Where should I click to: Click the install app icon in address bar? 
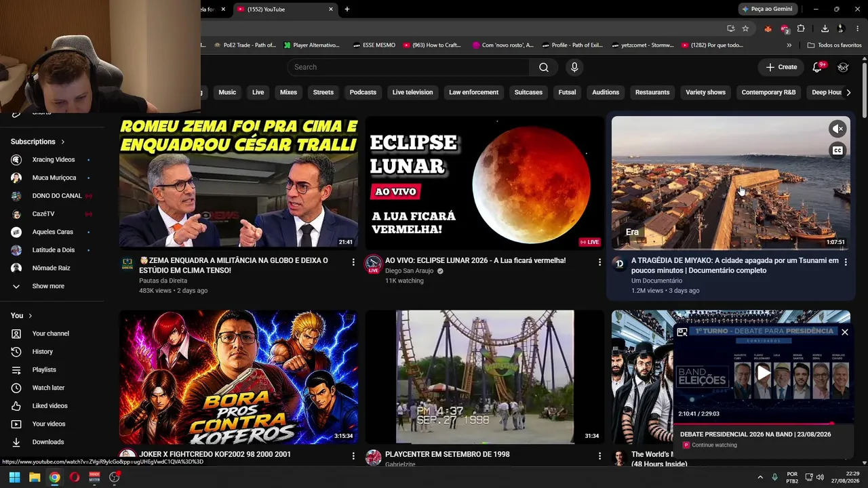click(x=730, y=28)
